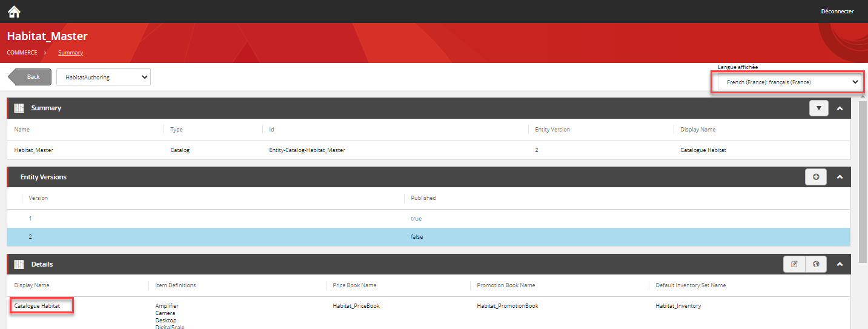Click the Entity Versions panel title
The height and width of the screenshot is (329, 868).
44,177
